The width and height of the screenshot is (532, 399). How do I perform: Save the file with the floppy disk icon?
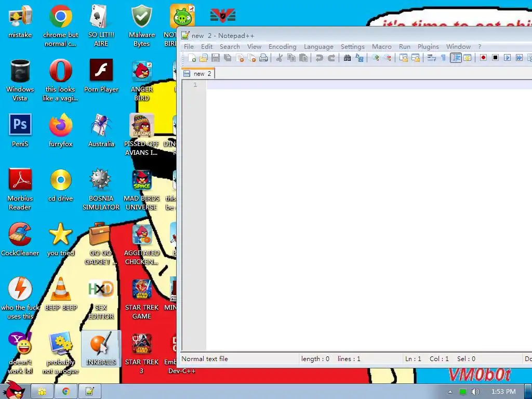(216, 58)
